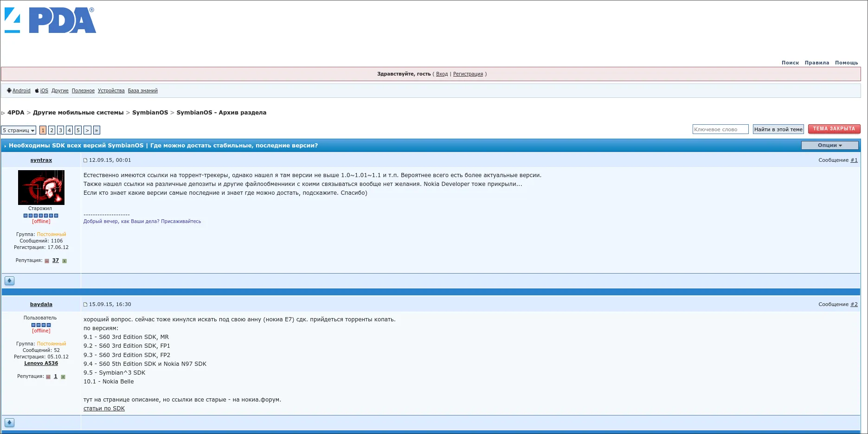Click the post icon beside 12.09.15 date

pyautogui.click(x=85, y=160)
